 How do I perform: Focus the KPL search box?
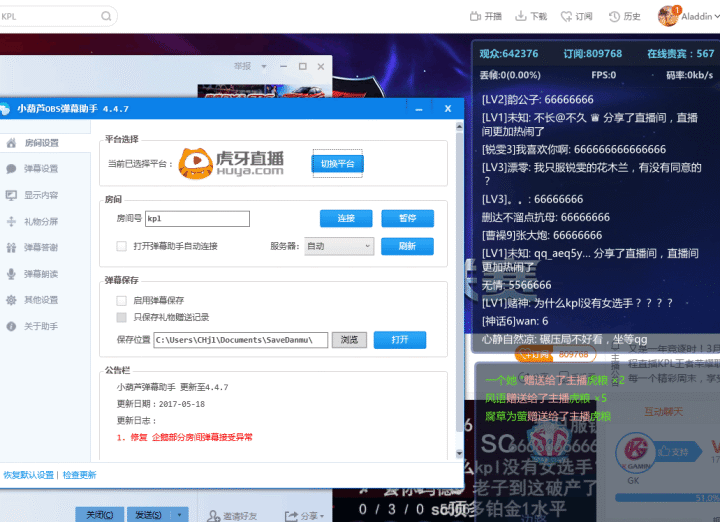(51, 17)
